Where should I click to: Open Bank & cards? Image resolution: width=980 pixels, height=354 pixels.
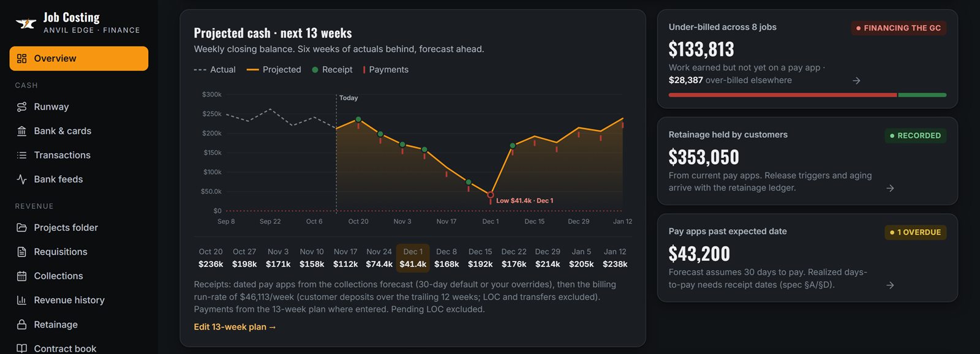[x=79, y=131]
